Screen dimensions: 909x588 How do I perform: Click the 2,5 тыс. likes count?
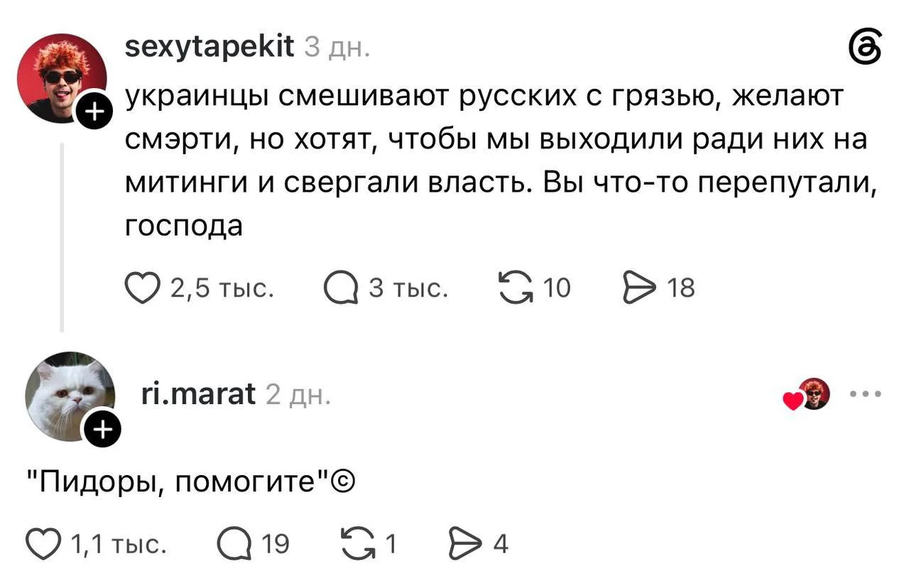pyautogui.click(x=223, y=289)
